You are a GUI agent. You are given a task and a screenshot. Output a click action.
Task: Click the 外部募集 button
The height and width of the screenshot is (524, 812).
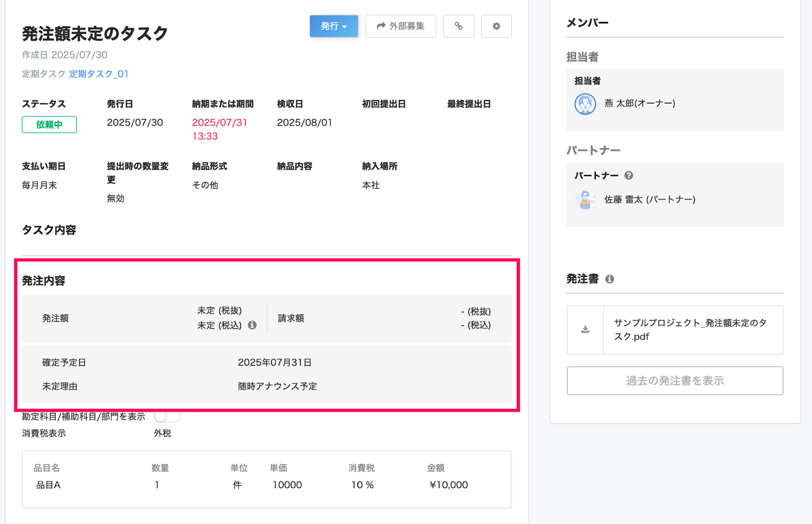[400, 26]
